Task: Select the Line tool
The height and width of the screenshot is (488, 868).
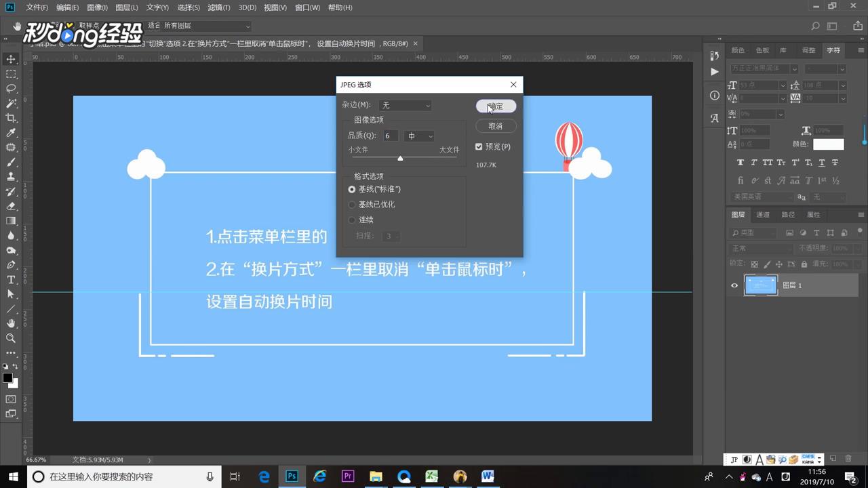Action: tap(11, 309)
